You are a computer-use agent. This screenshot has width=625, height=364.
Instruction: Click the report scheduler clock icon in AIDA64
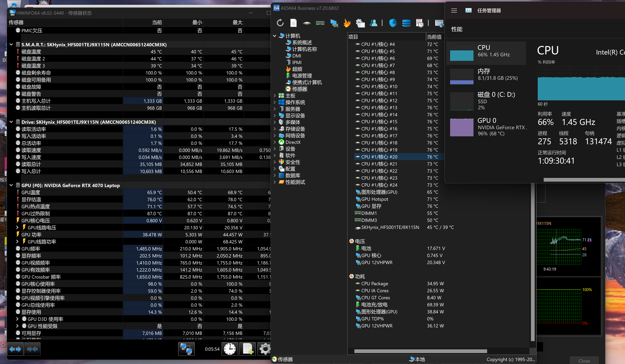pos(420,23)
